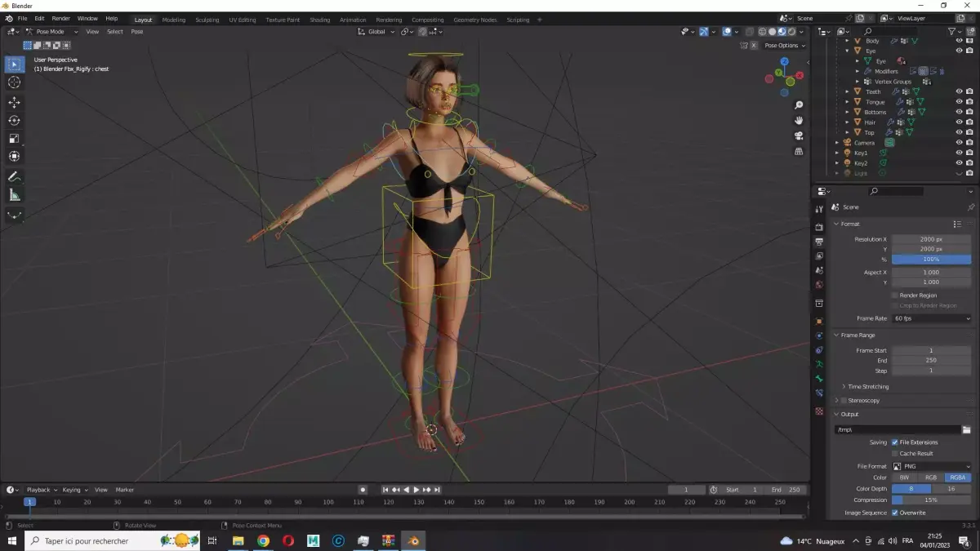
Task: Enable the Render Region checkbox
Action: (895, 295)
